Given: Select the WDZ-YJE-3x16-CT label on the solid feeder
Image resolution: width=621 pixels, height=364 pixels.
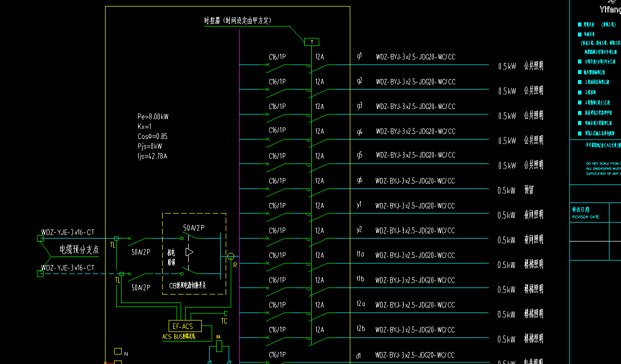Looking at the screenshot, I should click(x=68, y=232).
